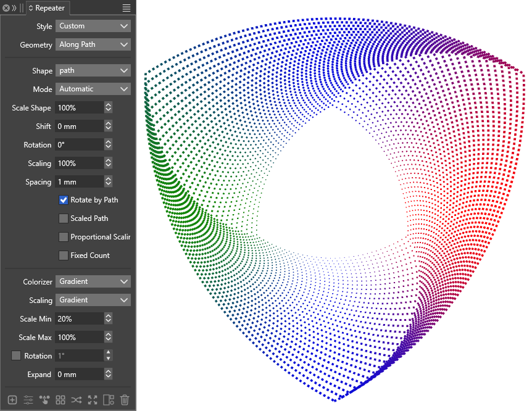Click the add new repeater plus icon
Screen dimensions: 532x411
(x=12, y=400)
